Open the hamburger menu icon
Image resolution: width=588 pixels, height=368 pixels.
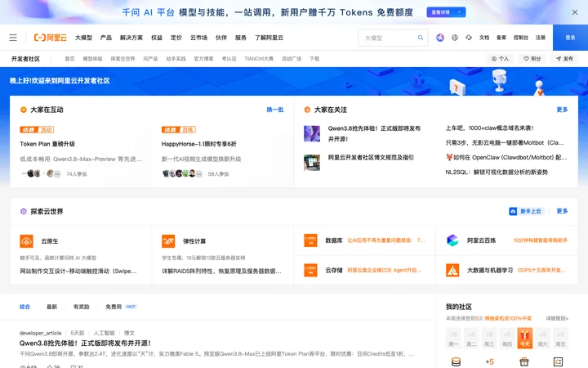point(13,38)
